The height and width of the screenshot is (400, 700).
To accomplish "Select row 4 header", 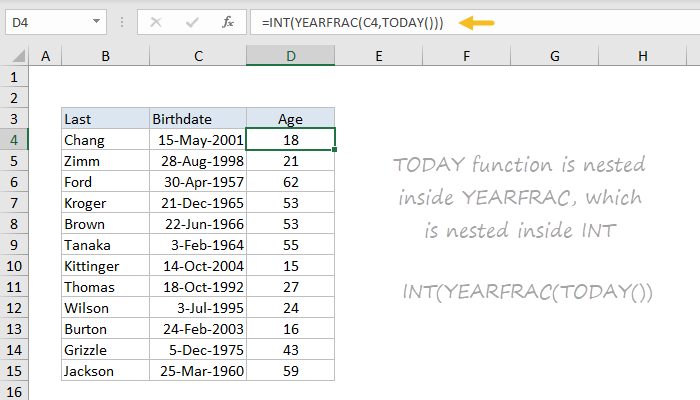I will coord(16,140).
